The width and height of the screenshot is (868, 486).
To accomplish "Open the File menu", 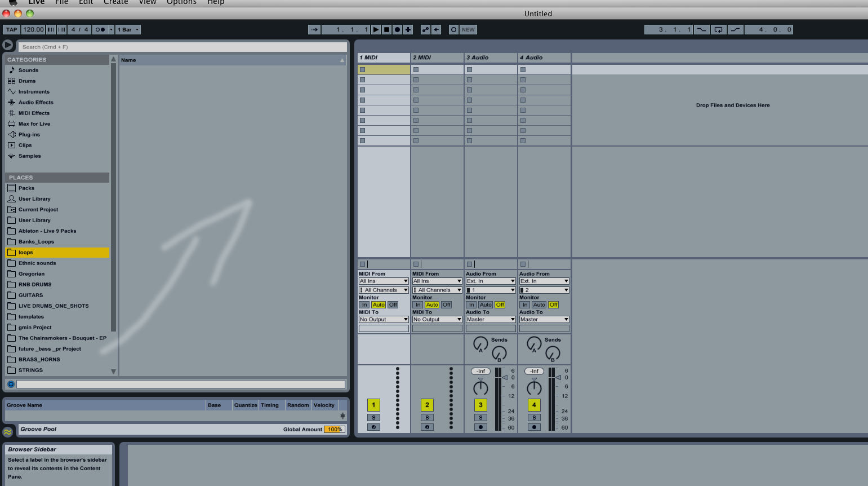I will pos(61,2).
